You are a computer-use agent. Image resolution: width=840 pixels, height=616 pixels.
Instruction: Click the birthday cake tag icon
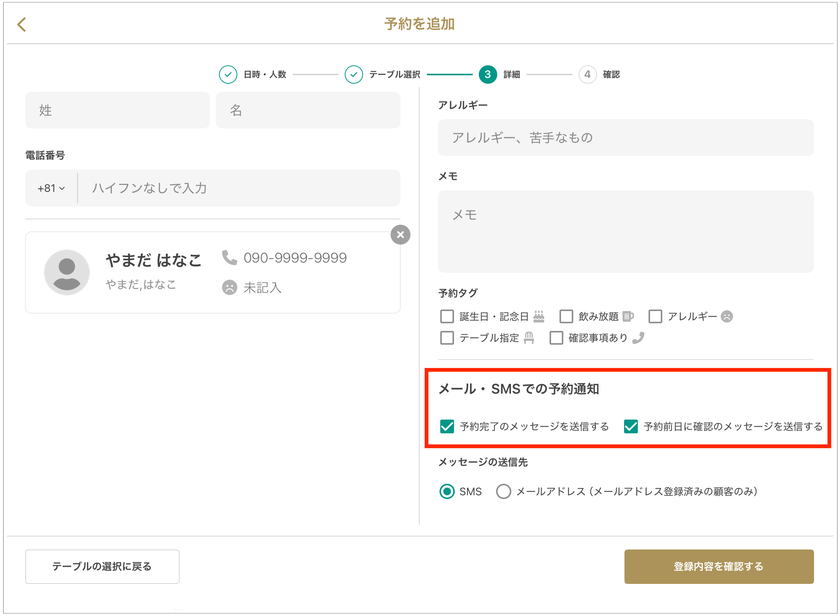[x=539, y=316]
